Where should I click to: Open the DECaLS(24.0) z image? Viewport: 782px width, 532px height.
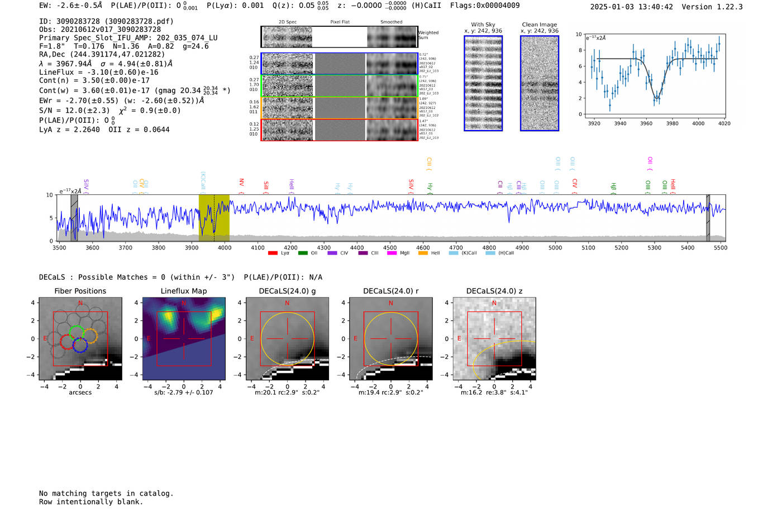[x=494, y=339]
